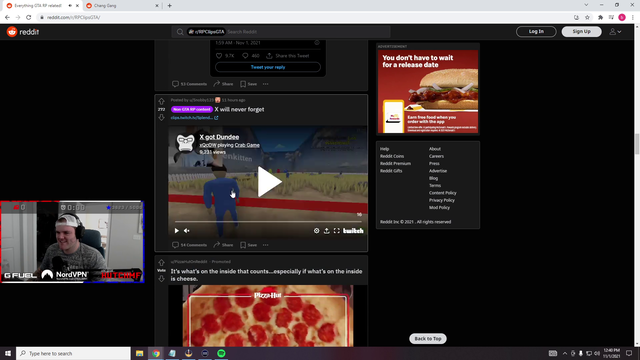Open the Chrome extensions puzzle icon
Screen dimensions: 640x360
600,18
